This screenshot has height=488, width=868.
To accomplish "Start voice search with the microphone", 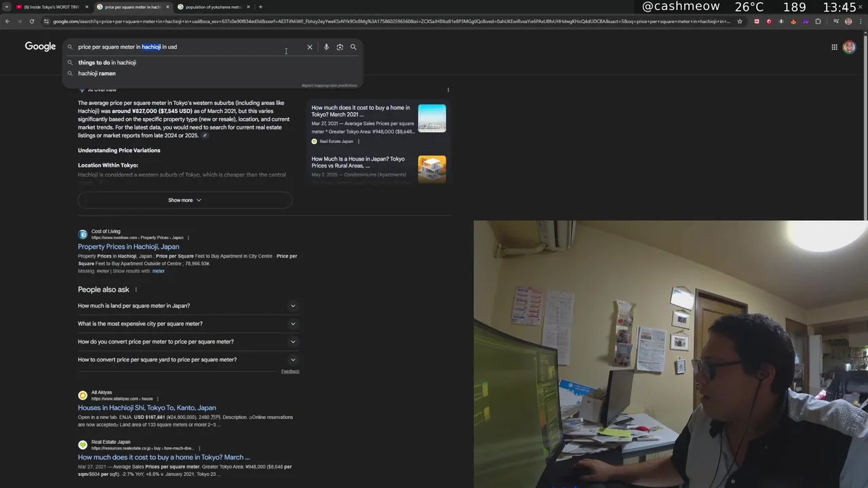I will click(326, 47).
